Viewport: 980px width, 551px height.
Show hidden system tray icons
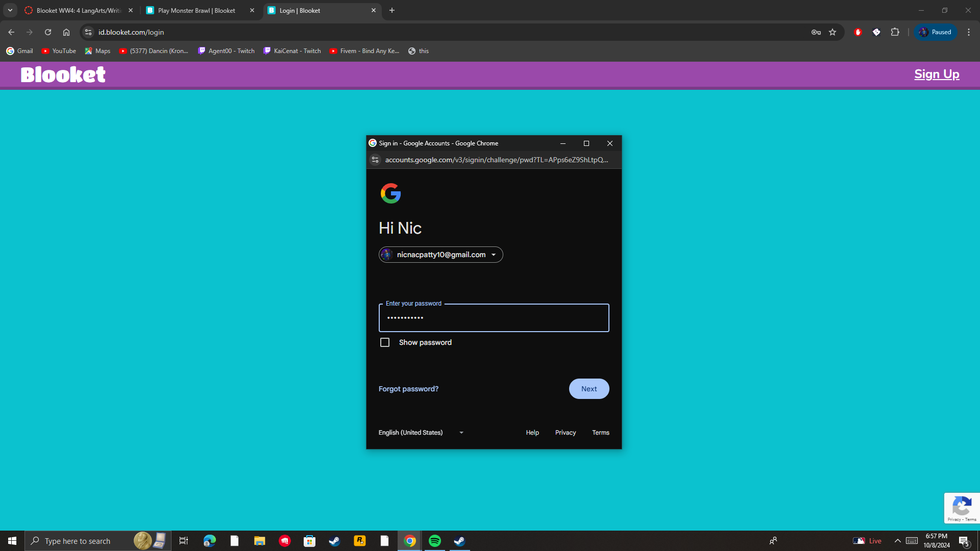tap(897, 541)
